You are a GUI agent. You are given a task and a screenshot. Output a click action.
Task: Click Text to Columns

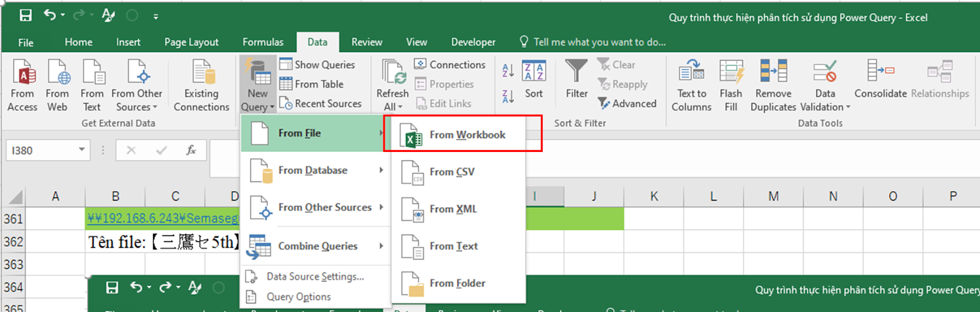[692, 86]
